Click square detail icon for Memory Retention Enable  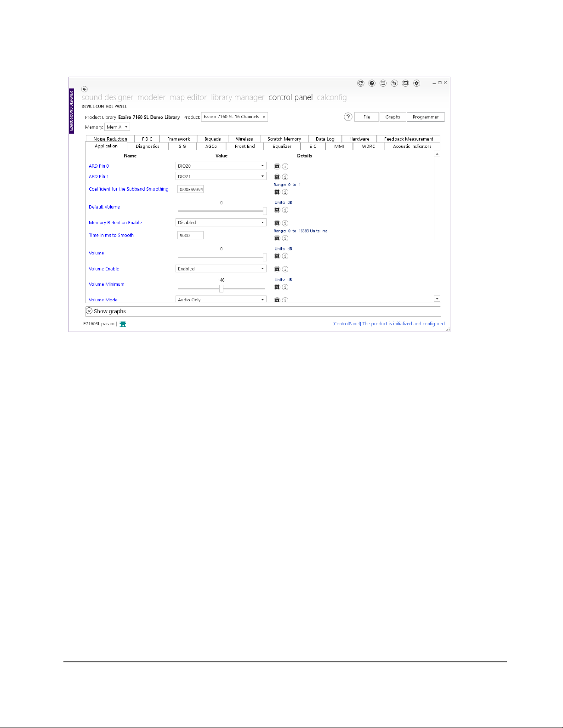click(x=277, y=223)
